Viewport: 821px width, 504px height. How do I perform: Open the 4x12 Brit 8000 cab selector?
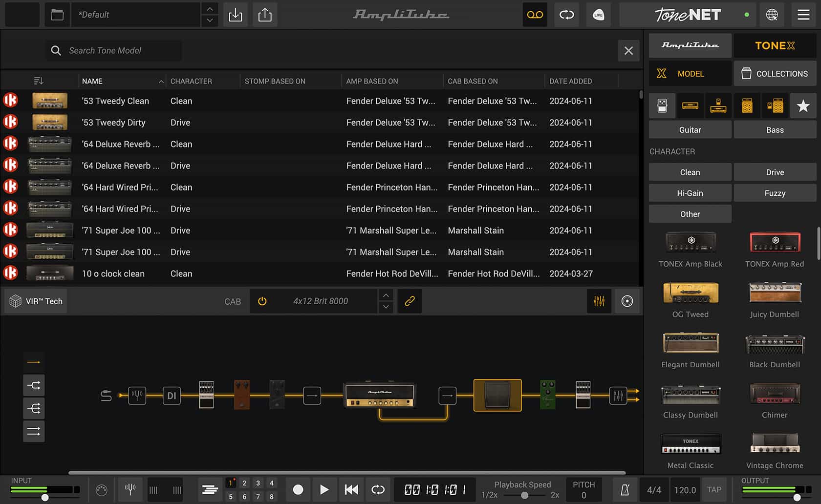pos(320,301)
